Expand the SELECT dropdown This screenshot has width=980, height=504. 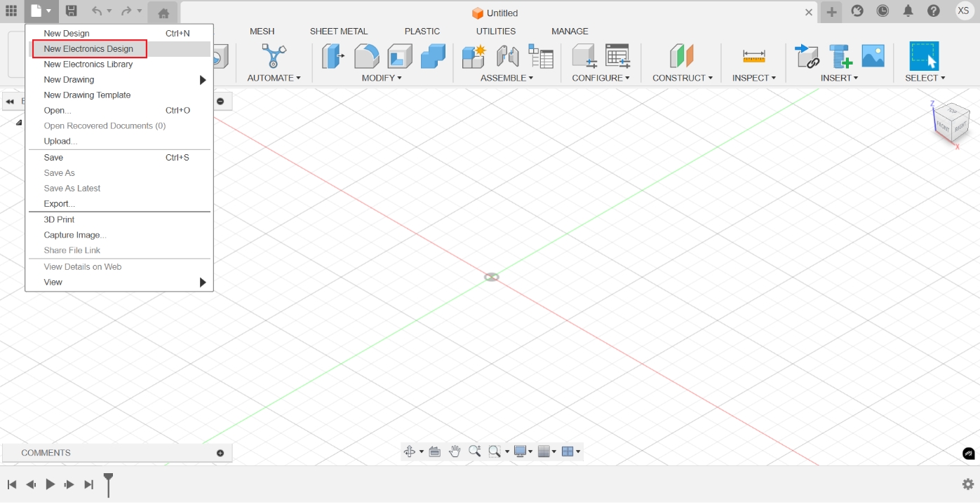tap(925, 78)
